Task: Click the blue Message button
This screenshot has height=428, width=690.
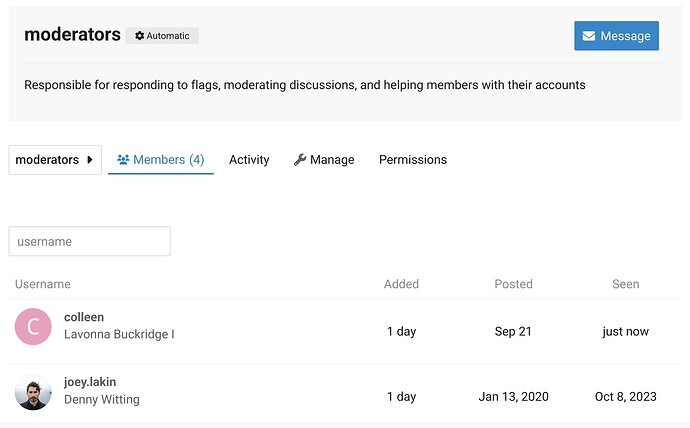Action: click(x=616, y=36)
